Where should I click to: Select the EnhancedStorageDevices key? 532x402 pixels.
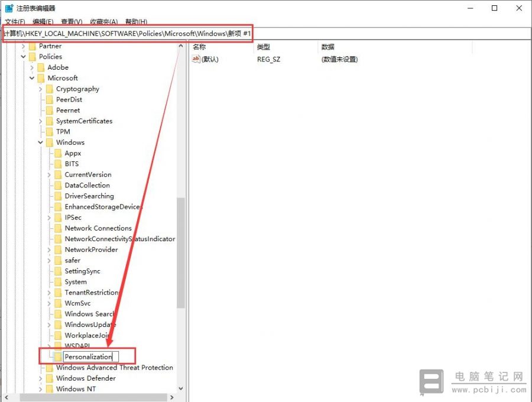(x=103, y=206)
